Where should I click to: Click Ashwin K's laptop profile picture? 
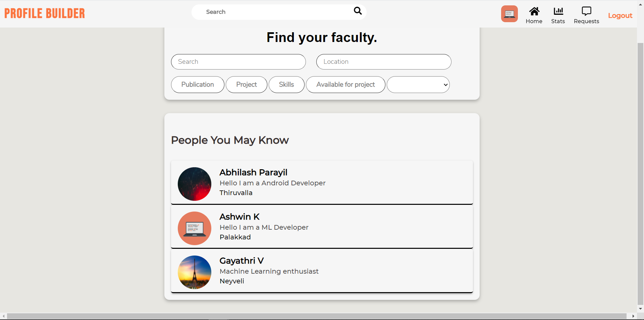(194, 228)
